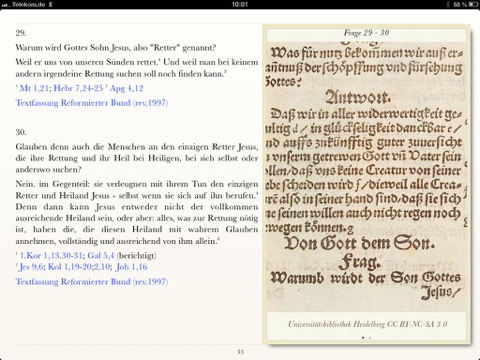Follow the Joh 1,16 reference link

coord(132,267)
